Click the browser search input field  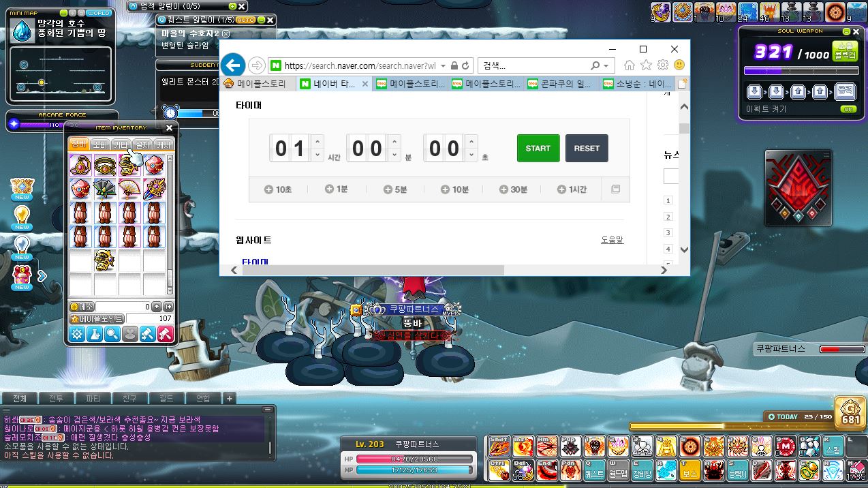tap(535, 65)
